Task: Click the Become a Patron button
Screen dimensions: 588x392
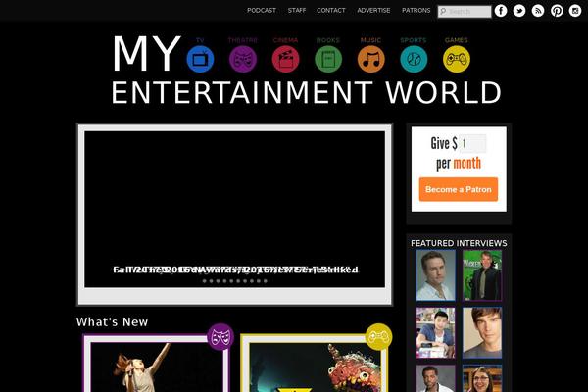Action: coord(459,189)
